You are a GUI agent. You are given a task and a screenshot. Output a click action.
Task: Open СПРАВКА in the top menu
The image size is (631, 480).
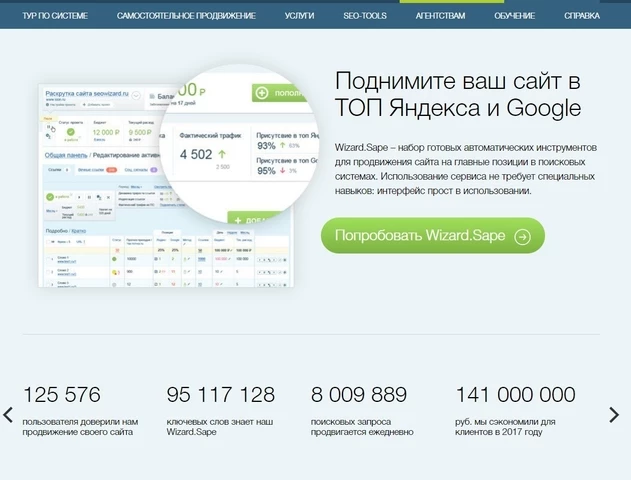click(x=582, y=16)
